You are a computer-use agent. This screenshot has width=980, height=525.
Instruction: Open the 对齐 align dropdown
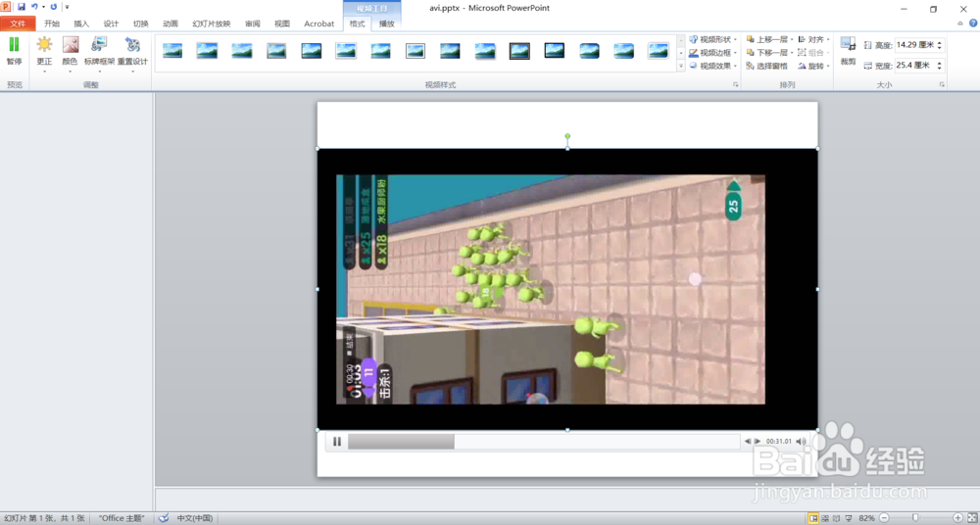[x=813, y=39]
